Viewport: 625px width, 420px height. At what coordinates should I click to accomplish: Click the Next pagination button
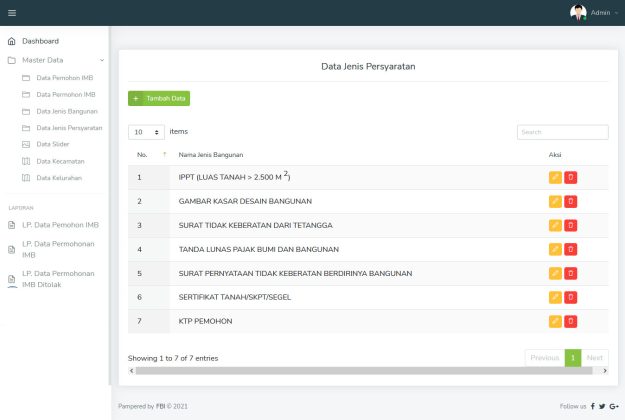(595, 357)
